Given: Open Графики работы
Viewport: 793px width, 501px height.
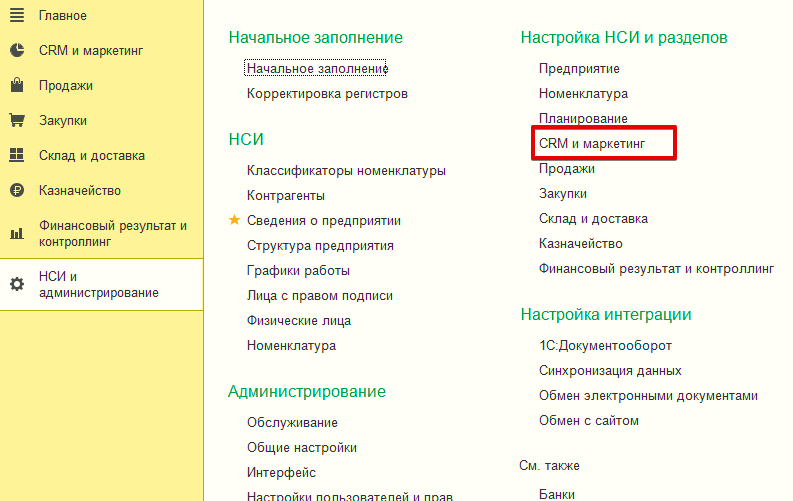Looking at the screenshot, I should tap(298, 270).
